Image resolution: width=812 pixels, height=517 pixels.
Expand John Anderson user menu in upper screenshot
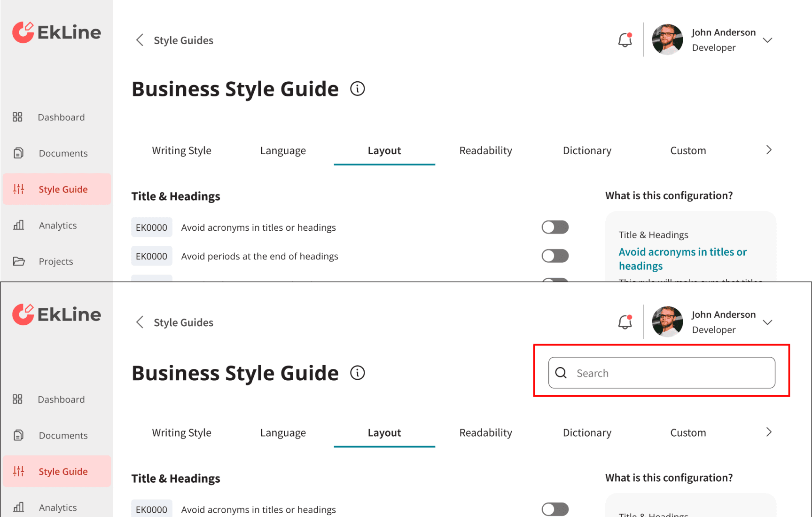[x=767, y=40]
